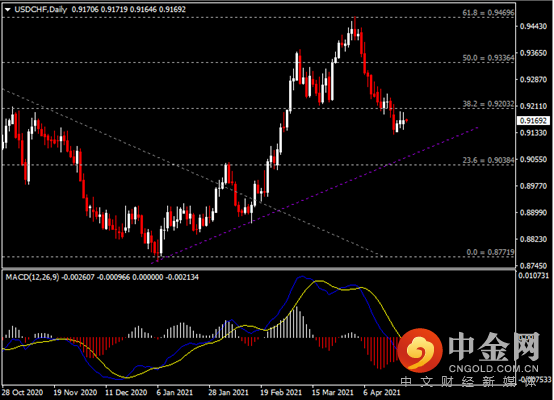
Task: Open the CNGOLD.COM.CN watermark link
Action: (x=494, y=369)
